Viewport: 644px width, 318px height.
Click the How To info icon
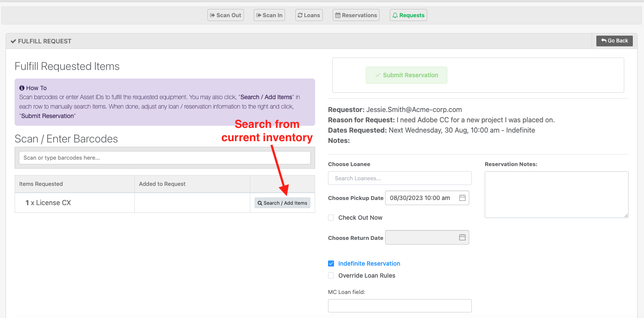point(22,88)
